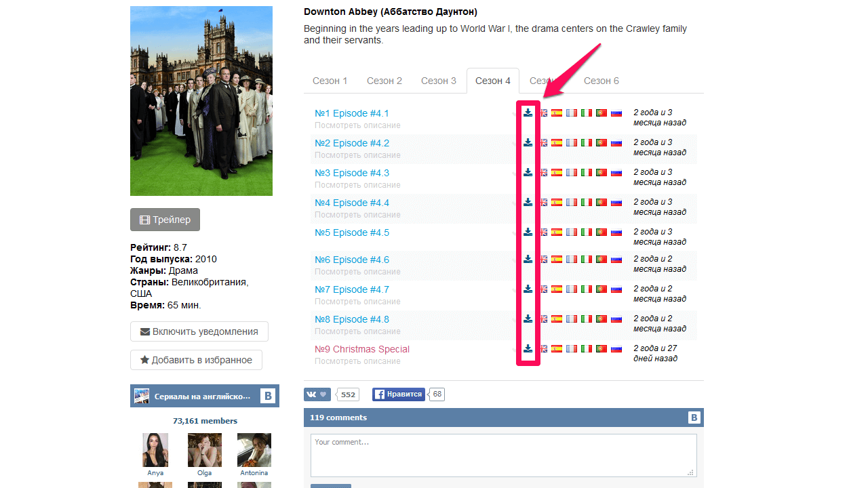Expand description under Episode #4.2
The width and height of the screenshot is (868, 488).
(x=357, y=155)
